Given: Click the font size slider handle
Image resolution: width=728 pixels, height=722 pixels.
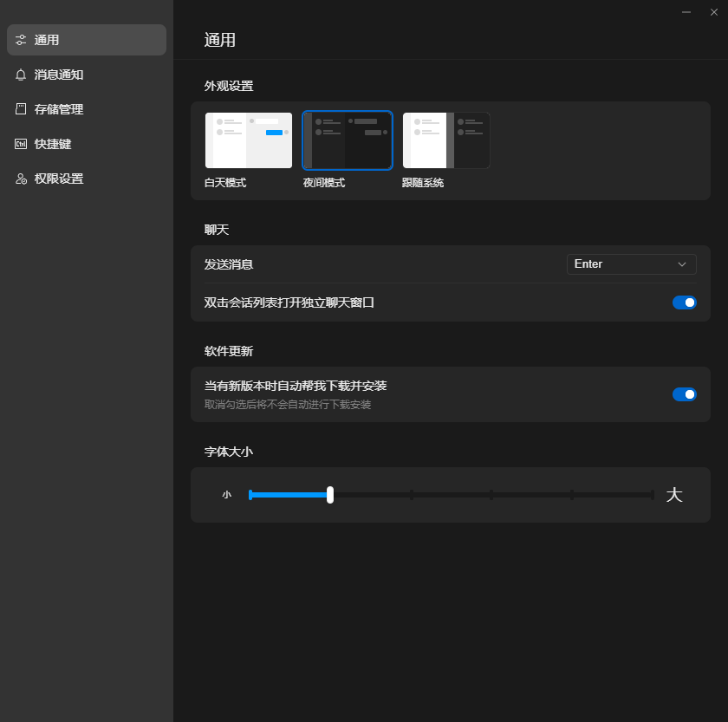Looking at the screenshot, I should [x=330, y=495].
